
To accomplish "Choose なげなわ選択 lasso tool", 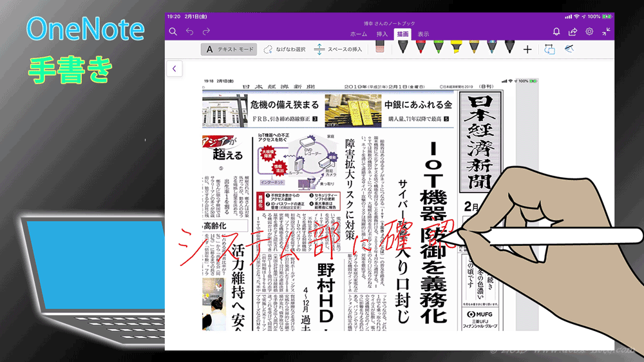I will 284,50.
